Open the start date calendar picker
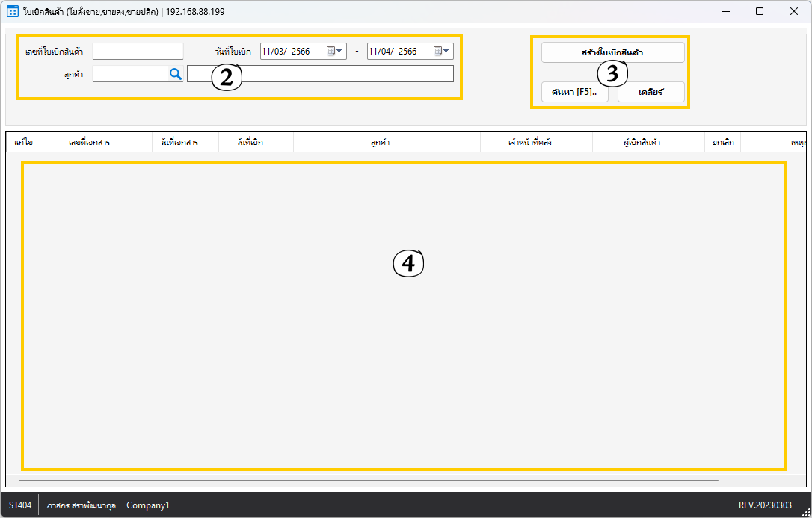Image resolution: width=812 pixels, height=518 pixels. 335,52
